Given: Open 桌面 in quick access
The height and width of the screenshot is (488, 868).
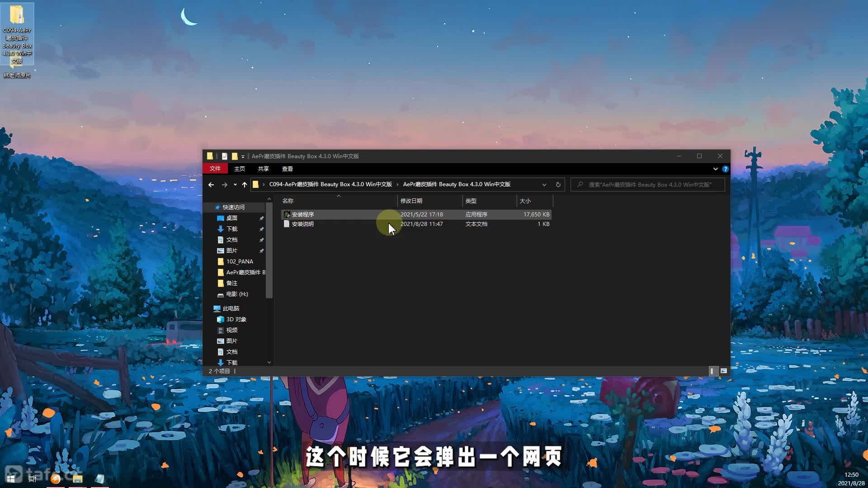Looking at the screenshot, I should tap(231, 218).
